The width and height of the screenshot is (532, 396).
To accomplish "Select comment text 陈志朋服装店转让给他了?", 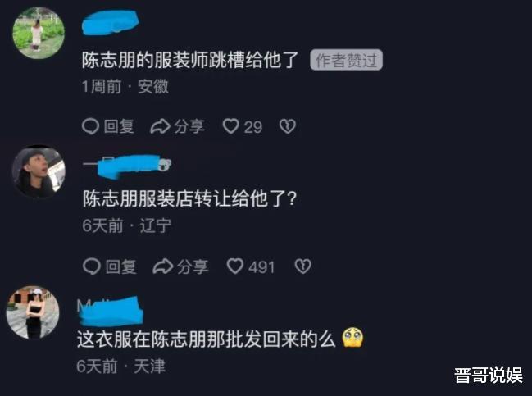I will tap(190, 198).
